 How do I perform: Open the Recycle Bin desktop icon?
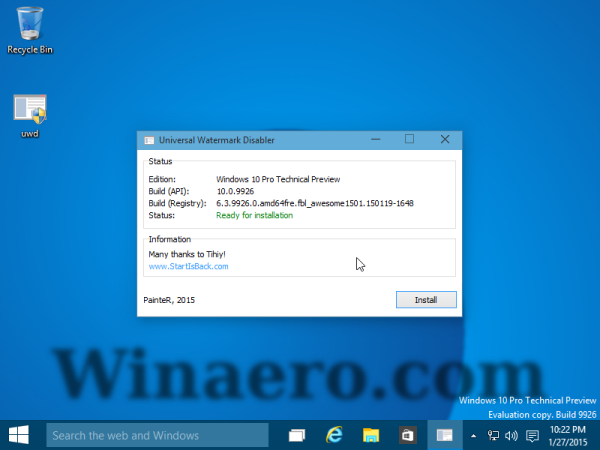(x=30, y=31)
